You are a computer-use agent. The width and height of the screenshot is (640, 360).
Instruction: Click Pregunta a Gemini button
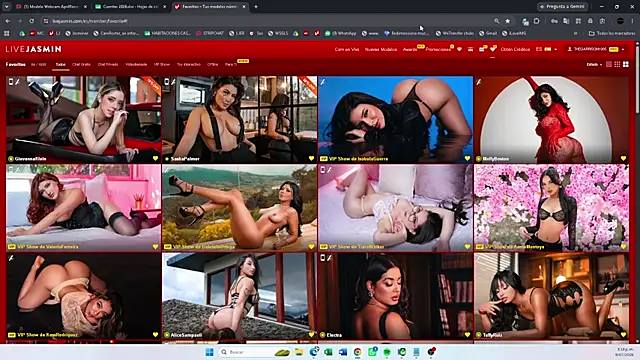pyautogui.click(x=562, y=7)
